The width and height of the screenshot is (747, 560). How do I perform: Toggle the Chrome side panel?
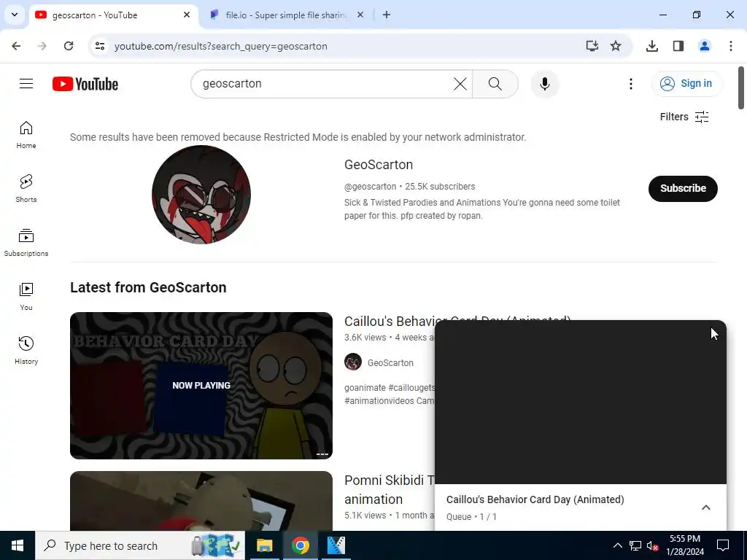point(678,46)
